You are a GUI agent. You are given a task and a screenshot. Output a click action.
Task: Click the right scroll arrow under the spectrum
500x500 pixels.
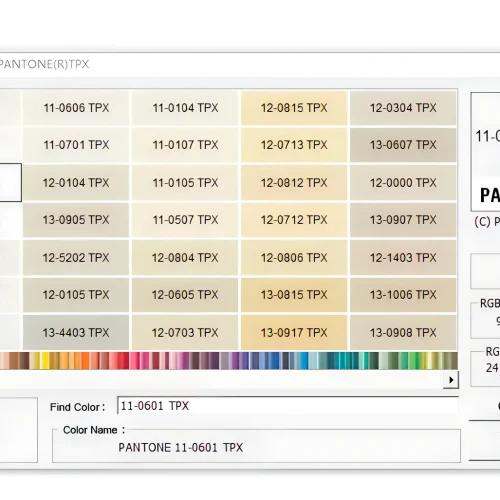pyautogui.click(x=451, y=380)
